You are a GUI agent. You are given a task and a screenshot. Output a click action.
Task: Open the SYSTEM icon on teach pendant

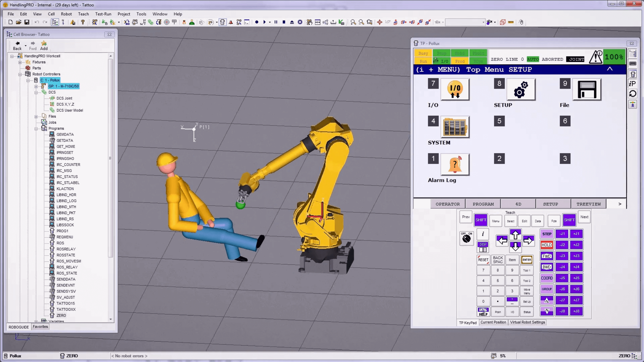pyautogui.click(x=455, y=127)
